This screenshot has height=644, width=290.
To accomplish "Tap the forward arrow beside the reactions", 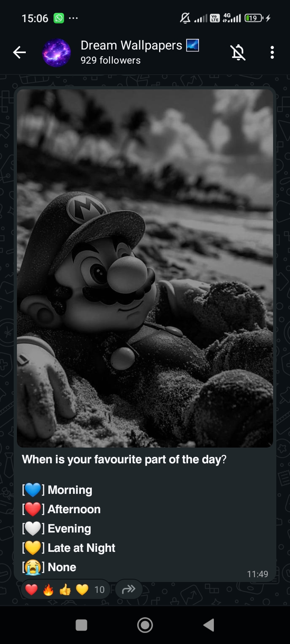I will pos(128,590).
